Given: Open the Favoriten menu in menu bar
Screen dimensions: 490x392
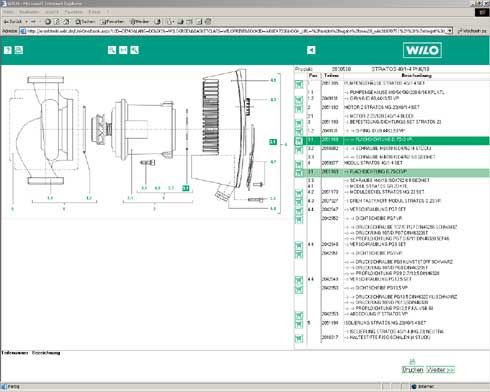Looking at the screenshot, I should click(x=74, y=12).
